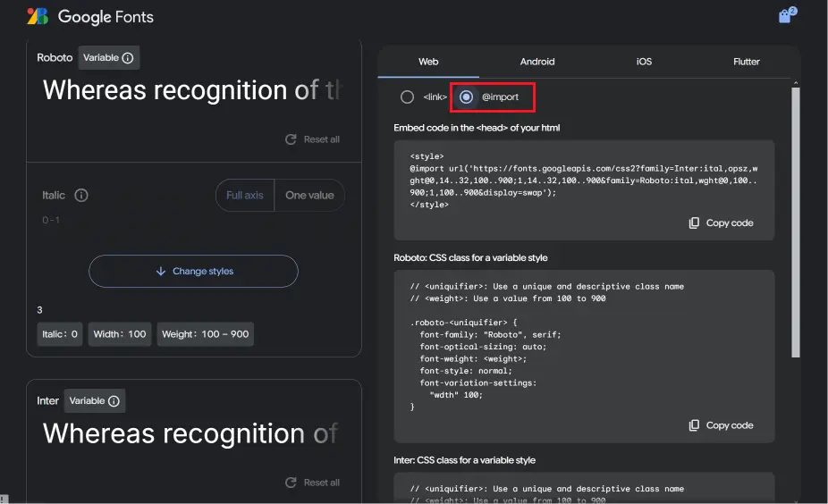Switch to the iOS tab

coord(644,62)
